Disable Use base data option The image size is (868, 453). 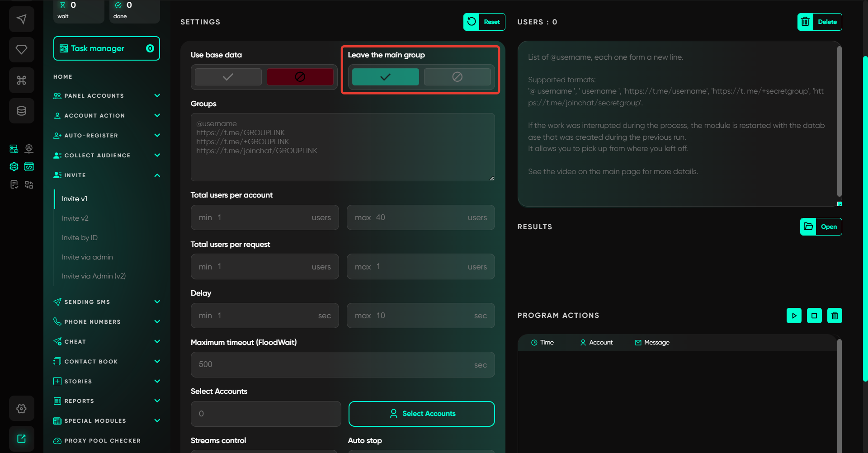point(300,77)
